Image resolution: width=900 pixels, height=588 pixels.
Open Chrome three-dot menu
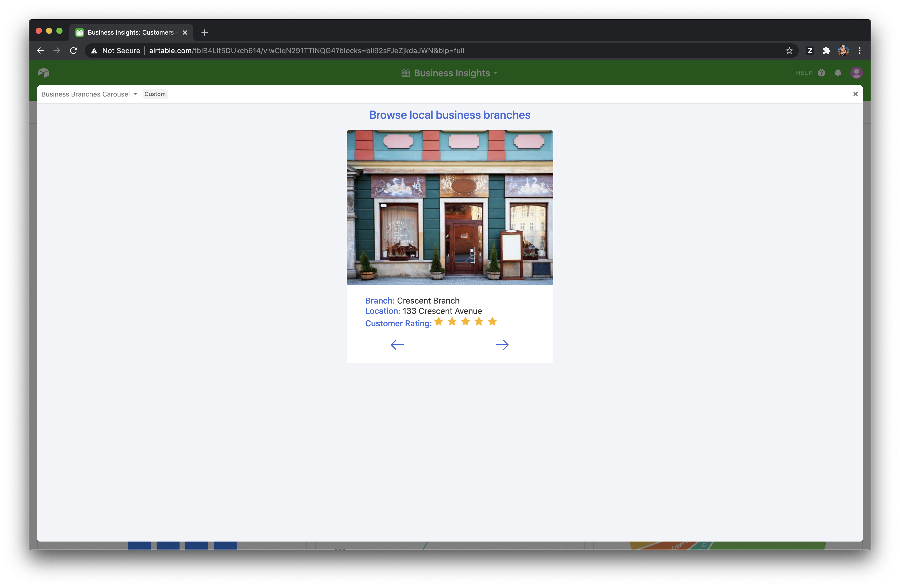click(x=859, y=51)
